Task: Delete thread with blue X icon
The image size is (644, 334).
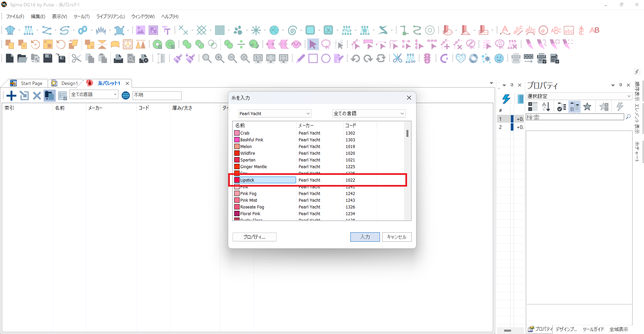Action: pyautogui.click(x=37, y=96)
